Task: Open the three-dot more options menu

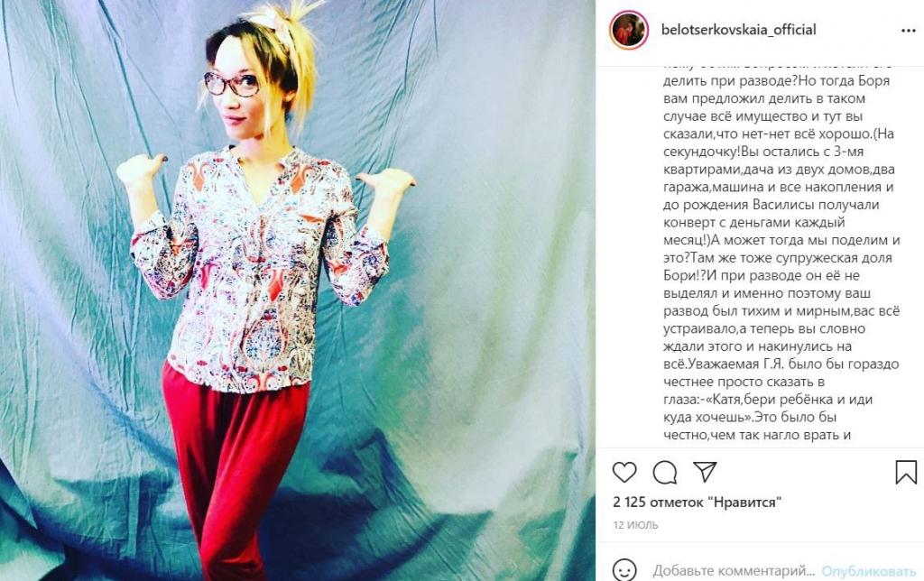Action: pos(908,31)
